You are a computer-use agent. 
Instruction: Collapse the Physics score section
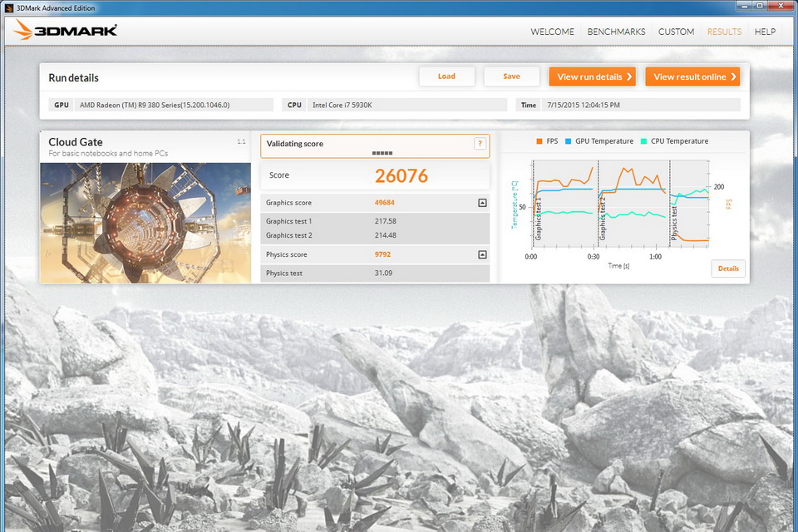pos(482,254)
